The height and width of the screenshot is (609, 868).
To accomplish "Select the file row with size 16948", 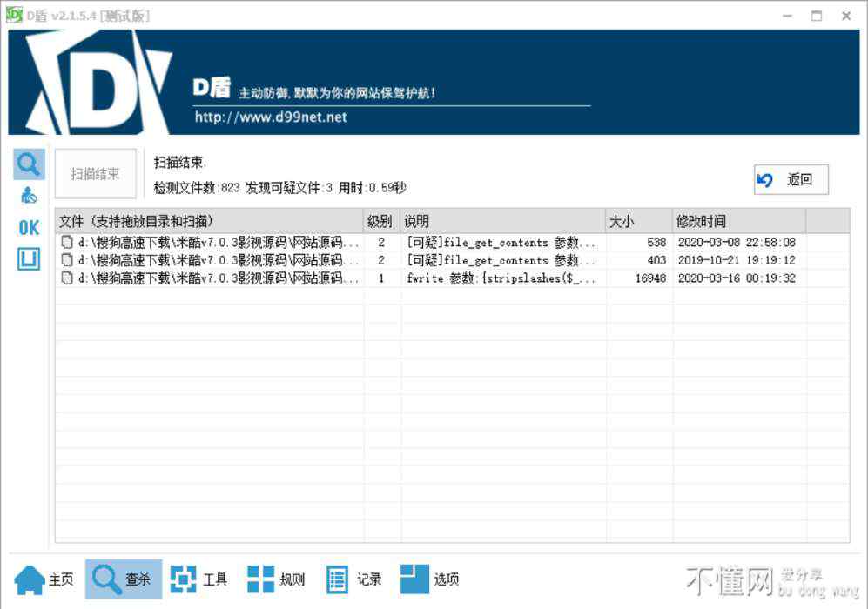I will (x=452, y=278).
